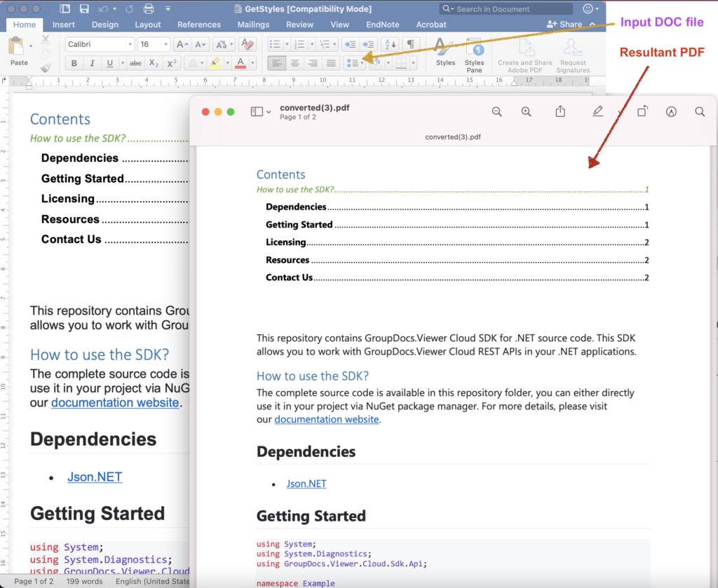The width and height of the screenshot is (718, 588).
Task: Save the Word document using the floppy icon
Action: point(84,8)
